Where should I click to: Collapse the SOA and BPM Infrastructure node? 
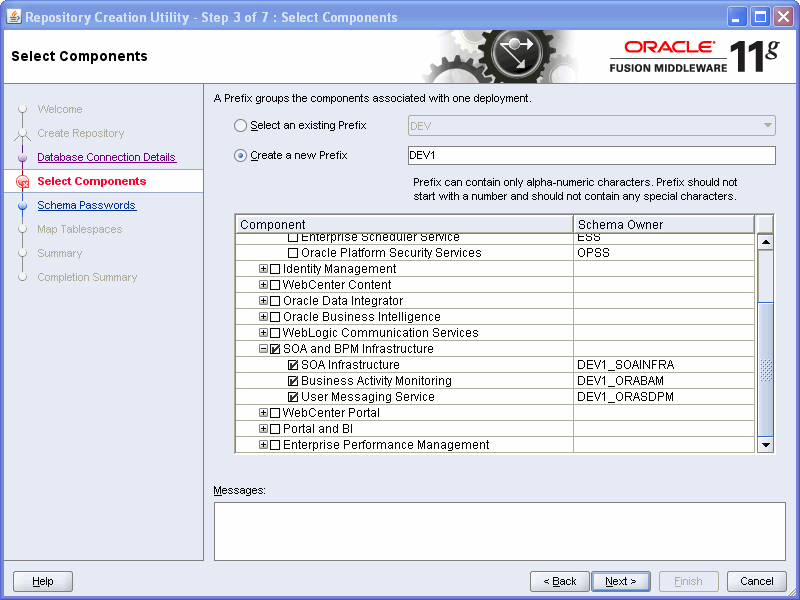(263, 348)
